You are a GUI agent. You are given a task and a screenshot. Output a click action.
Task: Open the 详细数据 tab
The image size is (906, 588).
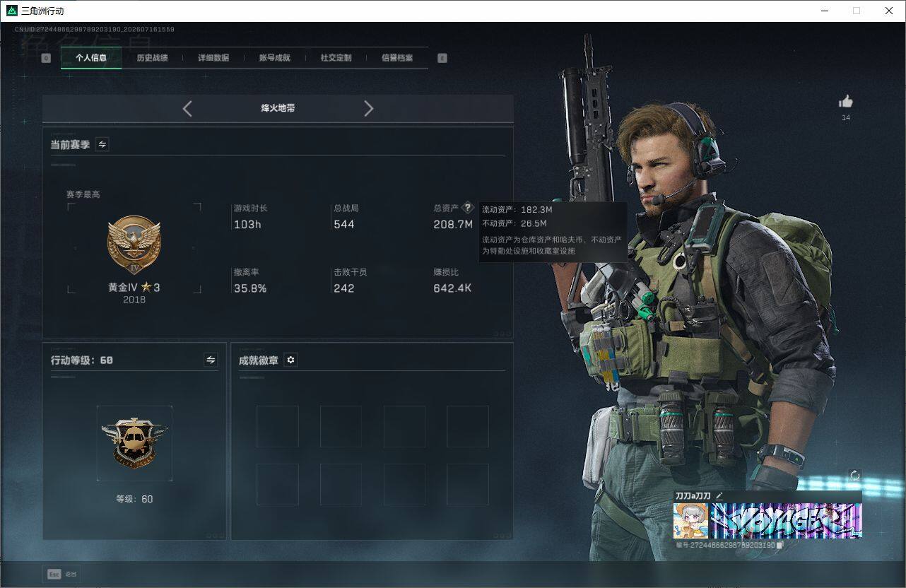(213, 58)
